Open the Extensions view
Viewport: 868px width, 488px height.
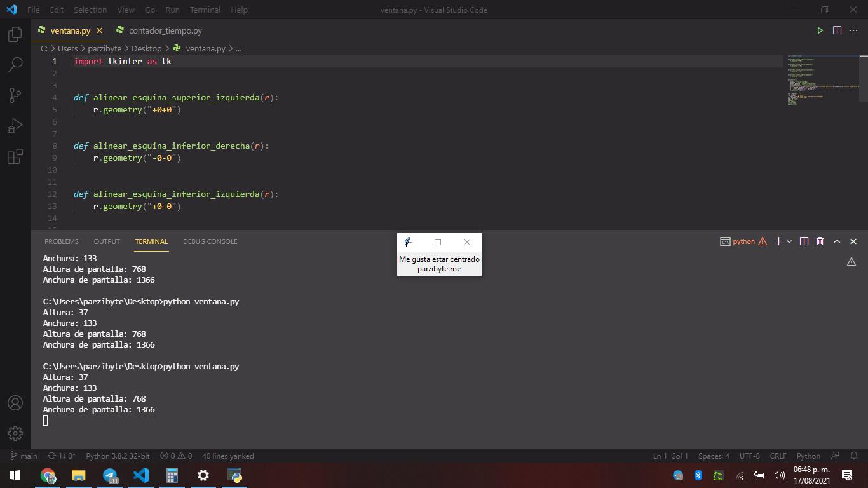coord(15,156)
